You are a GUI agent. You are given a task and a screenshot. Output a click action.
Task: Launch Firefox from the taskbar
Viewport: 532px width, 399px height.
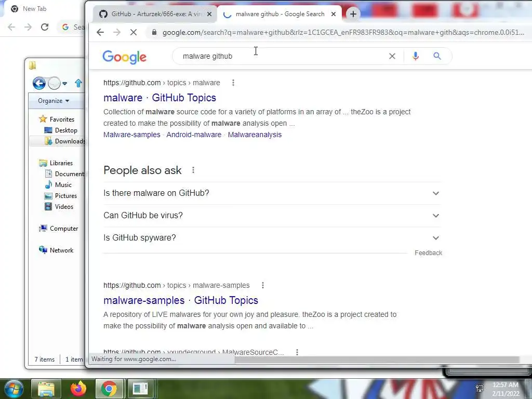tap(78, 389)
